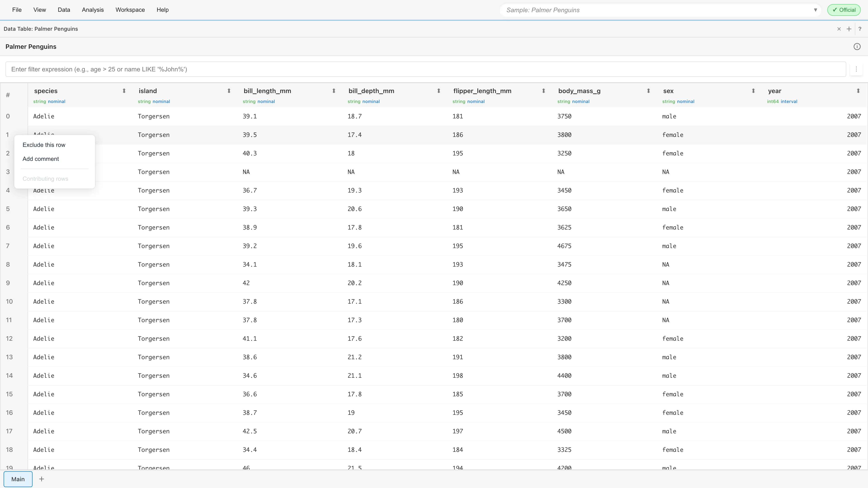Open the Analysis menu
868x488 pixels.
pyautogui.click(x=93, y=10)
